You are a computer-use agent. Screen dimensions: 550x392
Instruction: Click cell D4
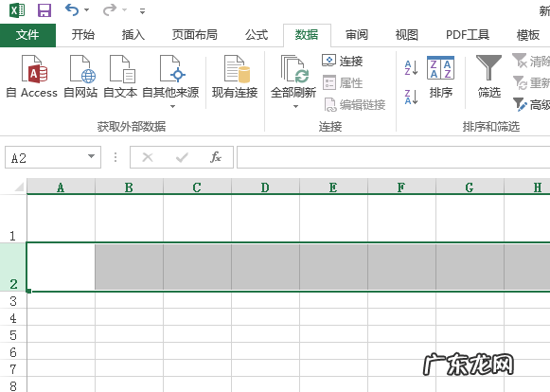265,317
